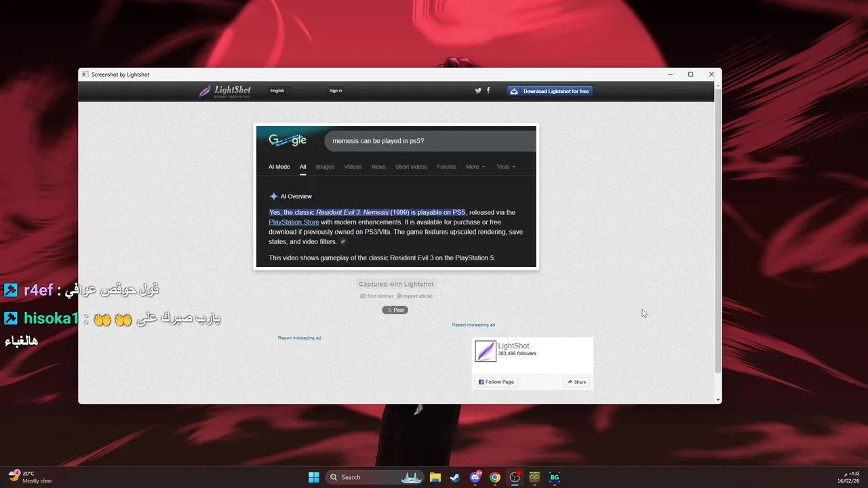This screenshot has height=488, width=868.
Task: Open File Explorer from the taskbar
Action: click(435, 477)
